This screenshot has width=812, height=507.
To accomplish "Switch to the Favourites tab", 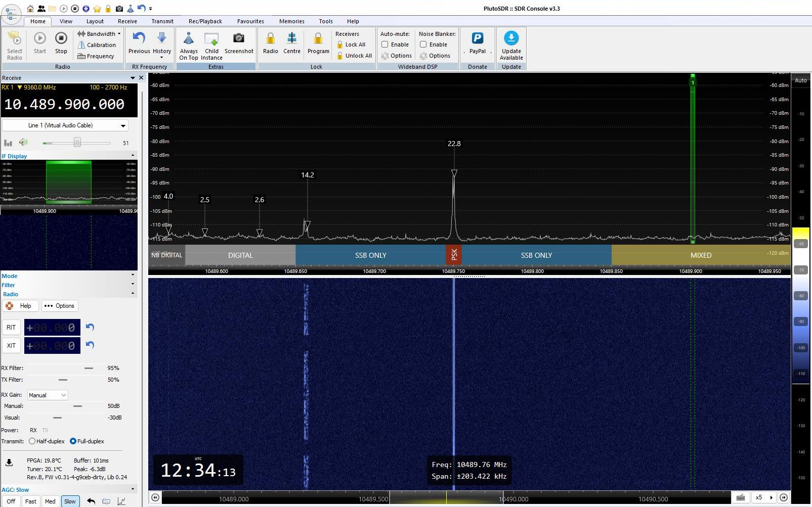I will point(250,21).
